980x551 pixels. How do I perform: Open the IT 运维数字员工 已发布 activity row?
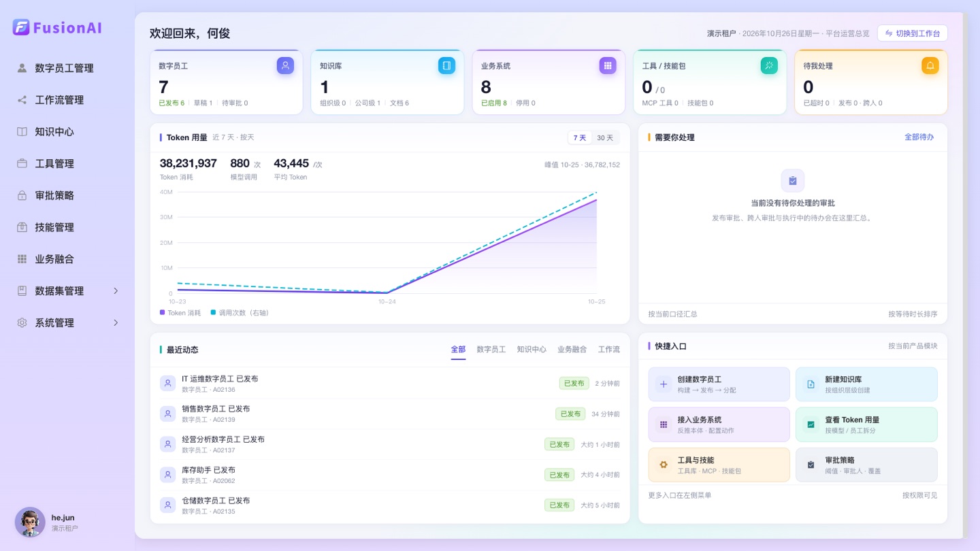pos(390,384)
